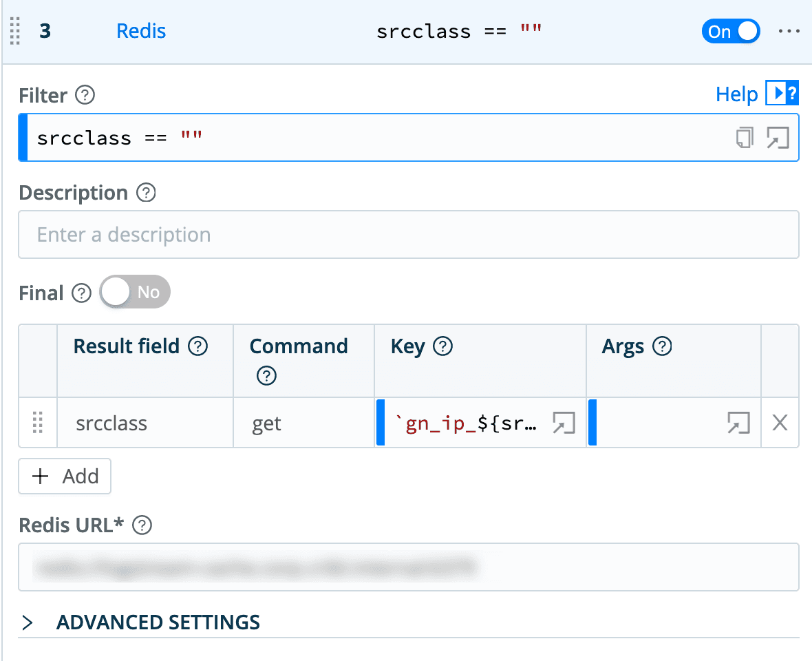Delete the srcclass command row
Viewport: 812px width, 661px height.
point(780,423)
